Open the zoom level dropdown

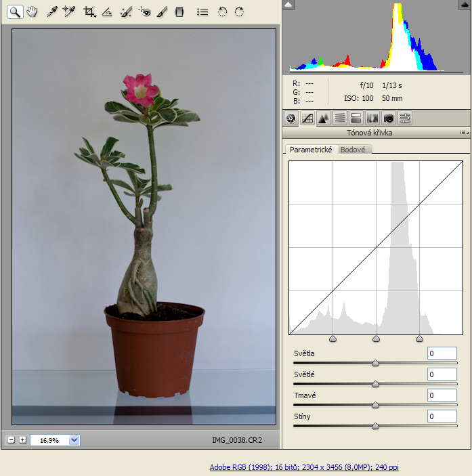point(74,440)
